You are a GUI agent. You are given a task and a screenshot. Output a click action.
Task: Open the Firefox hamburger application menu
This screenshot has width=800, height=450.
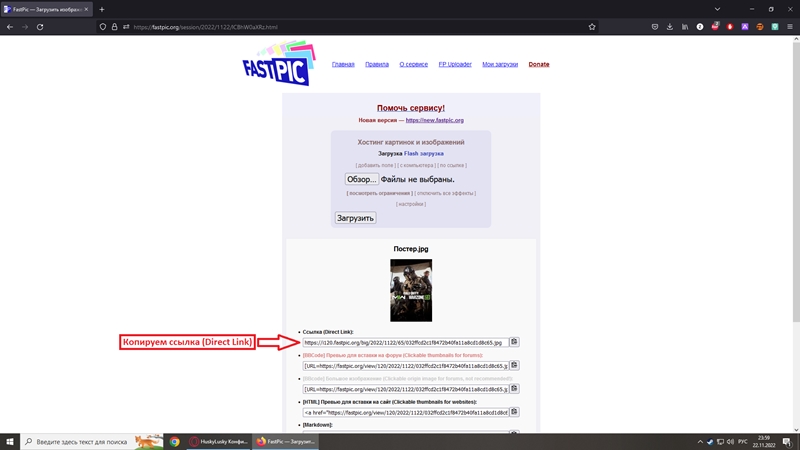[x=790, y=27]
